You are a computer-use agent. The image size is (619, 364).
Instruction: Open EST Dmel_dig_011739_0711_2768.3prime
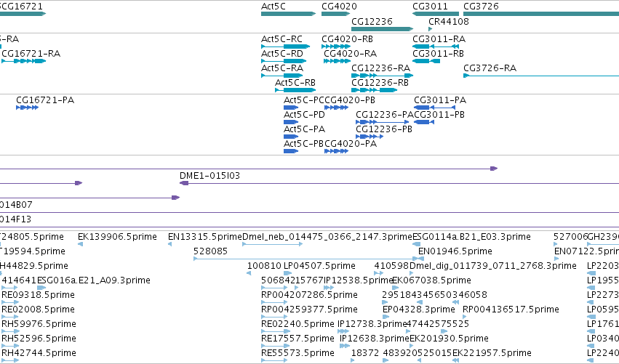point(493,266)
